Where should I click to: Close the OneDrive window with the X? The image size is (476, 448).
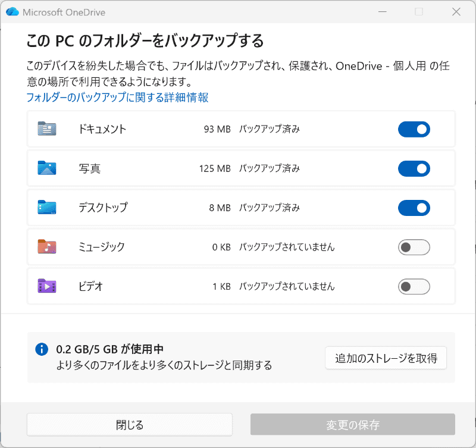pos(456,12)
